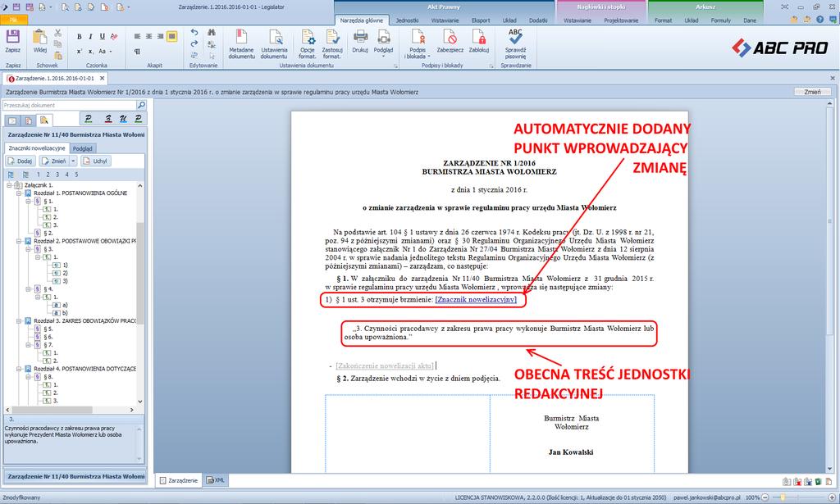Switch to the Podgląd panel tab

(x=83, y=148)
